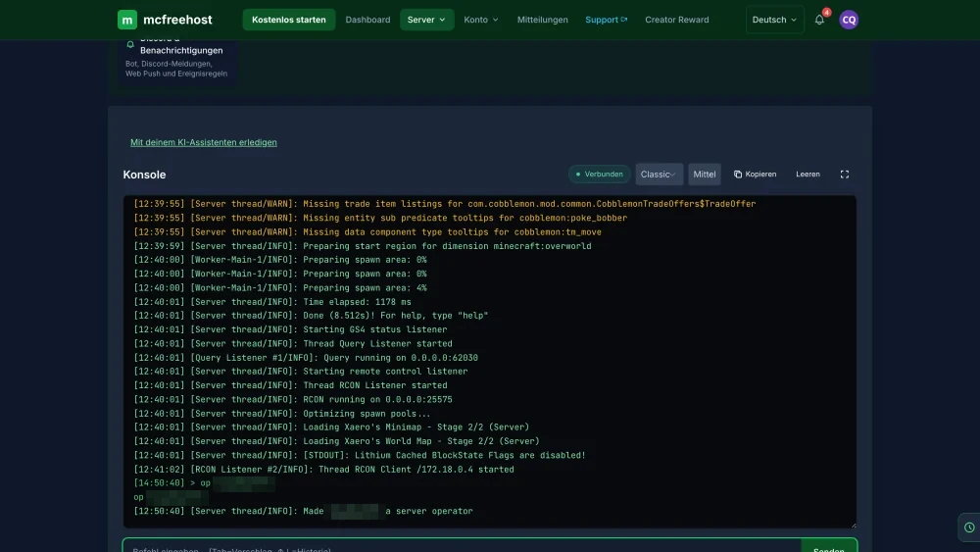980x552 pixels.
Task: Click the console resize handle corner
Action: (854, 526)
